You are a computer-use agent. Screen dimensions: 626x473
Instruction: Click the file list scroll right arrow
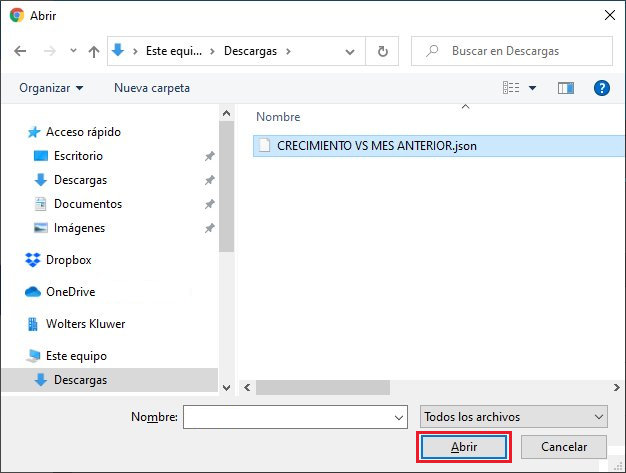(617, 388)
